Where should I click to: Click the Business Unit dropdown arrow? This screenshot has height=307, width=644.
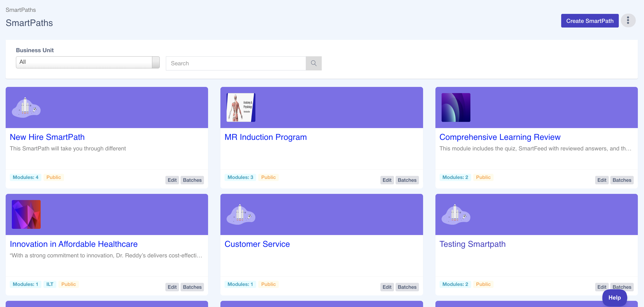pyautogui.click(x=156, y=62)
